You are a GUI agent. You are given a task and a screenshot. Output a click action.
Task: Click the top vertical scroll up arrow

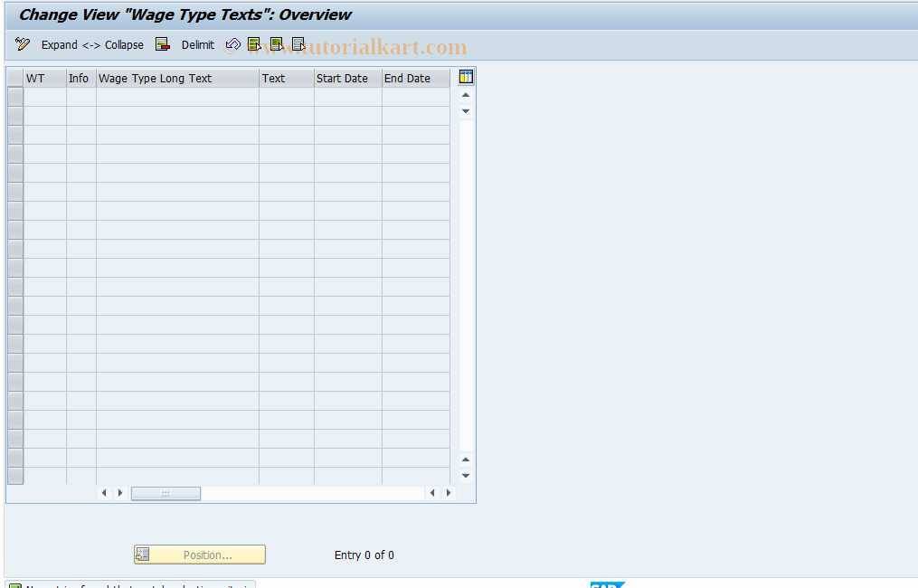[466, 95]
